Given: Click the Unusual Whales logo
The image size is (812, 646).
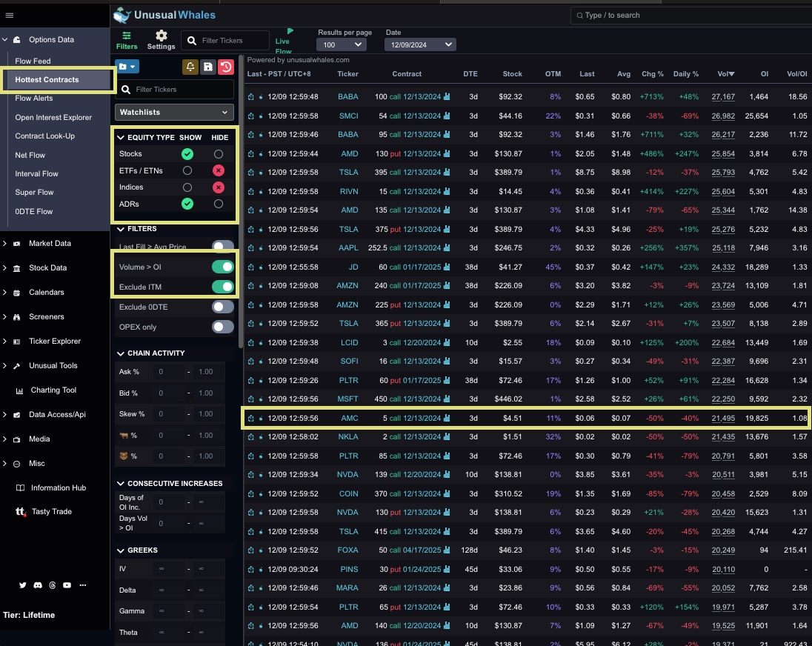Looking at the screenshot, I should tap(164, 15).
